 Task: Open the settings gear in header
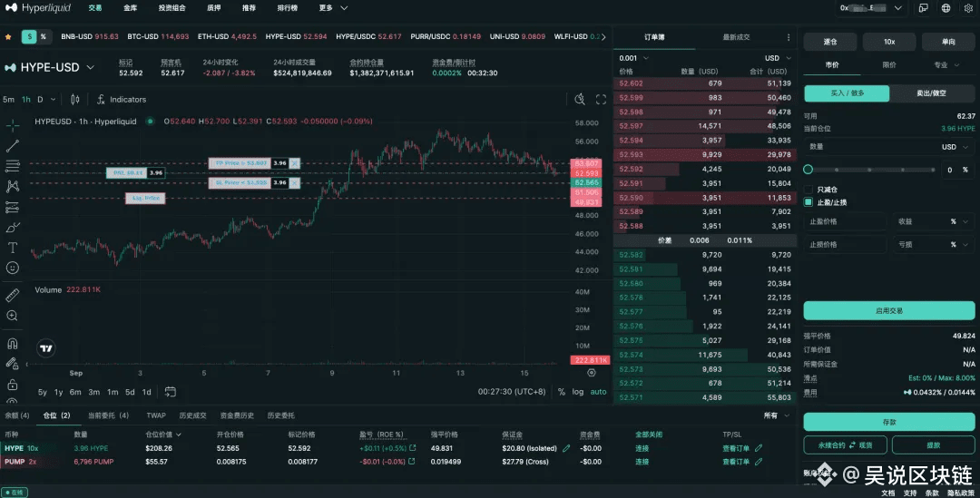pyautogui.click(x=968, y=8)
